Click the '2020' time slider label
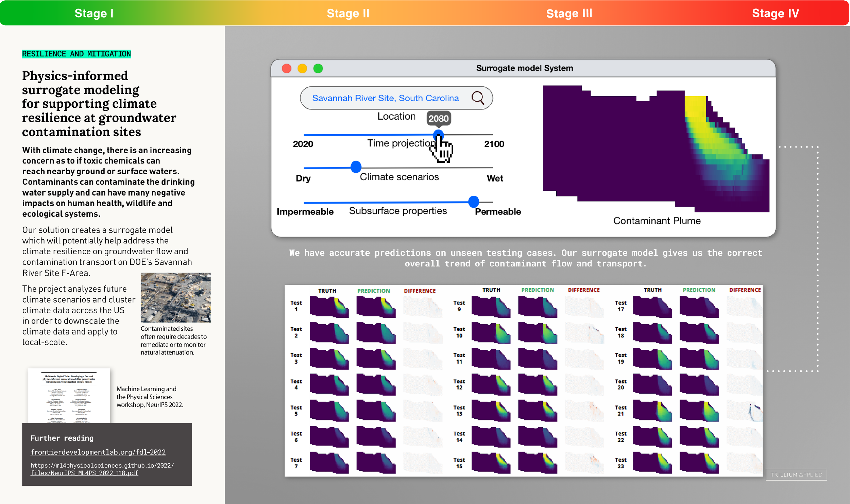Viewport: 850px width, 504px height. click(303, 144)
